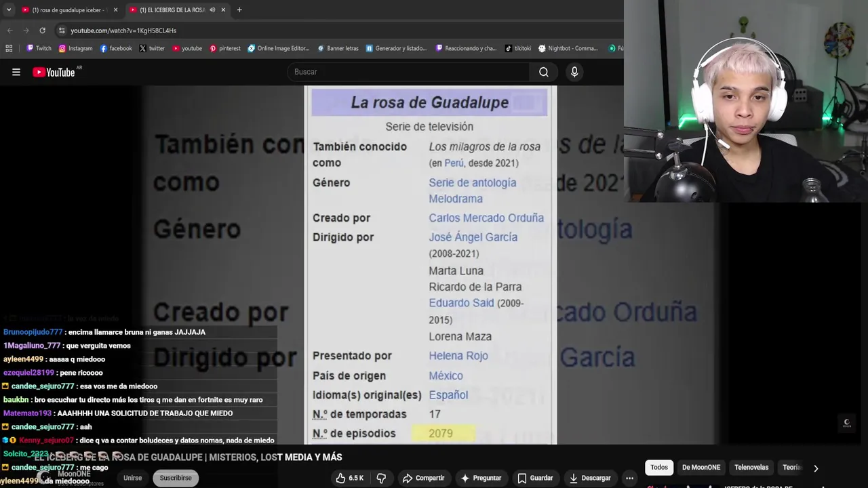
Task: Open a new browser tab with plus
Action: pos(239,10)
